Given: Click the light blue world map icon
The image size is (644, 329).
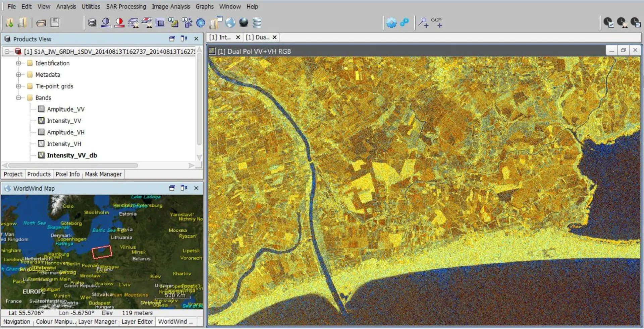Looking at the screenshot, I should point(230,22).
